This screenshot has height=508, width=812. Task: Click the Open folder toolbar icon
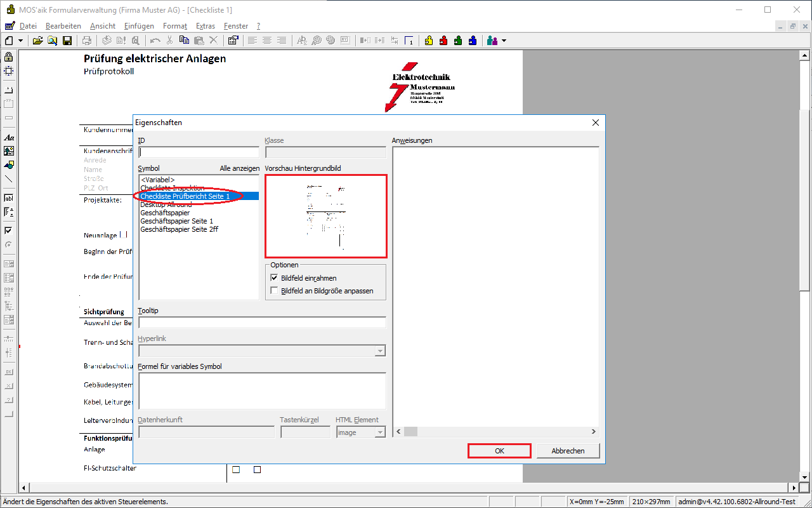tap(37, 41)
